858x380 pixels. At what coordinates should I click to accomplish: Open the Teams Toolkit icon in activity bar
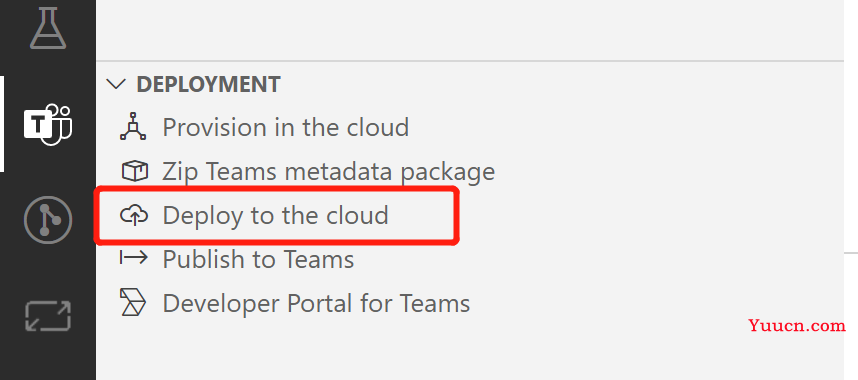(x=48, y=124)
